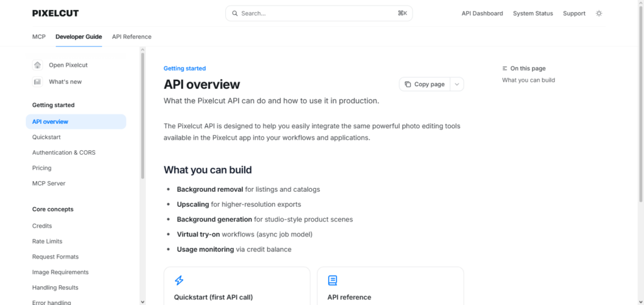Click the Getting started sidebar heading

pyautogui.click(x=53, y=105)
